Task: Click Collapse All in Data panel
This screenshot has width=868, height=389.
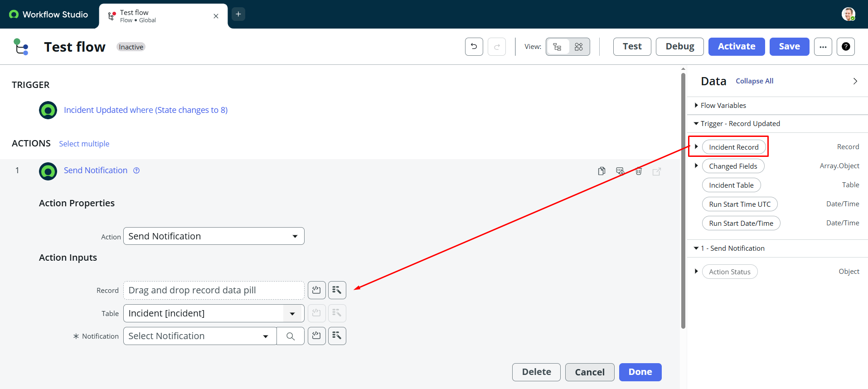Action: click(x=755, y=81)
